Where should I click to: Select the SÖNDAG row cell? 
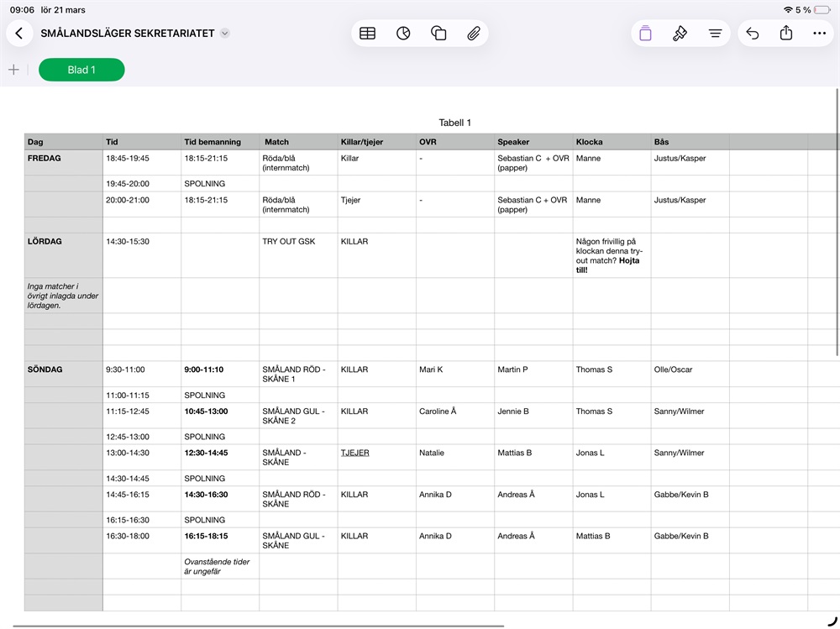(63, 370)
